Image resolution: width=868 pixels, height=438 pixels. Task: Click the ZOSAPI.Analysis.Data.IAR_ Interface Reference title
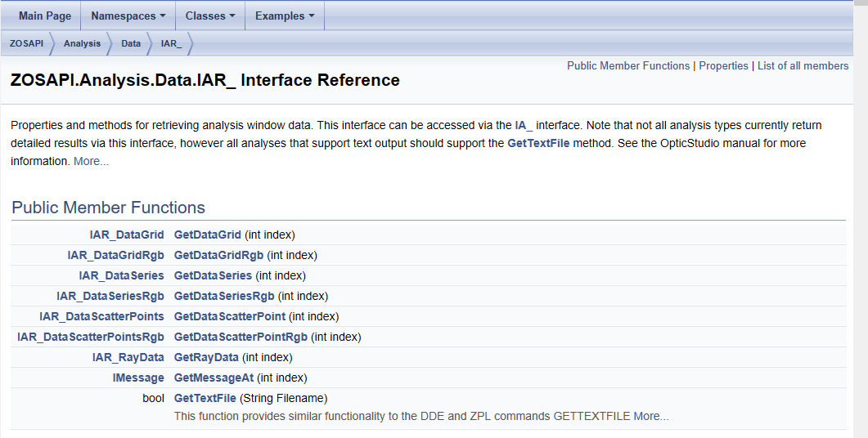pyautogui.click(x=205, y=80)
